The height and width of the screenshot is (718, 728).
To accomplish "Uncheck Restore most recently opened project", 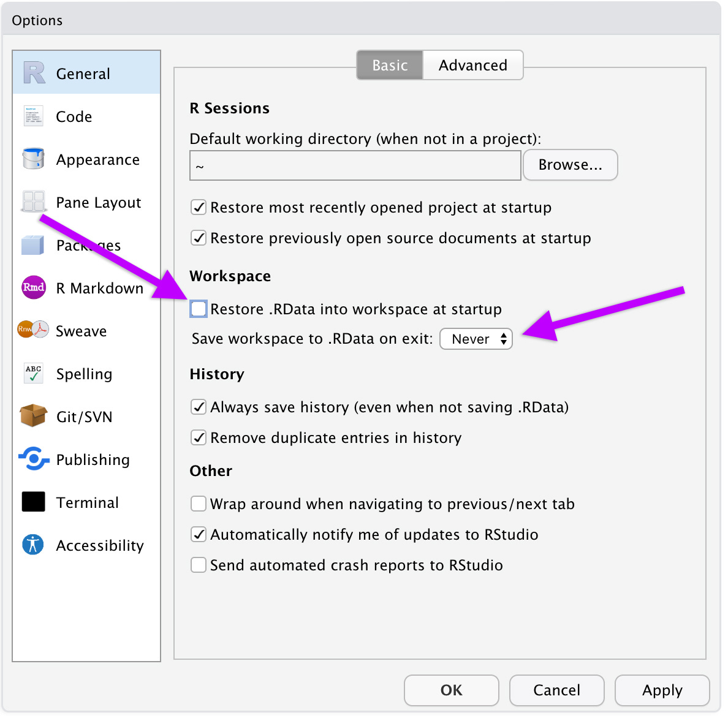I will [199, 208].
